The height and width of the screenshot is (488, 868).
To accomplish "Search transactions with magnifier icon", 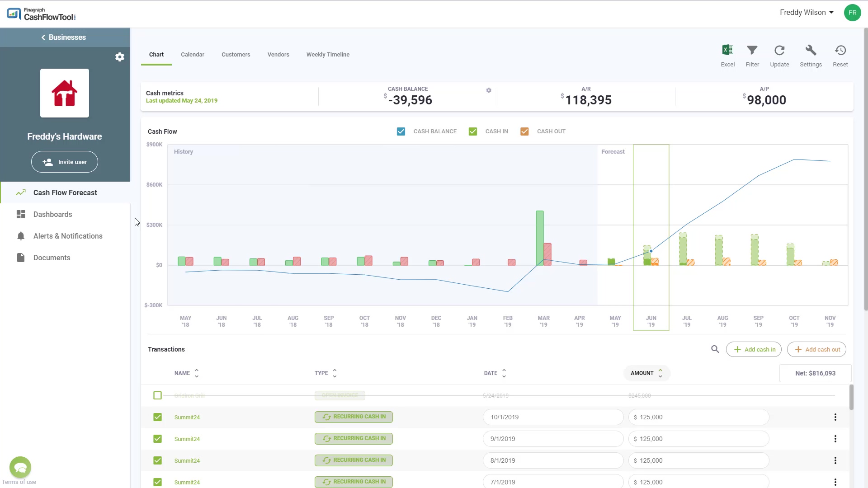I will tap(715, 349).
